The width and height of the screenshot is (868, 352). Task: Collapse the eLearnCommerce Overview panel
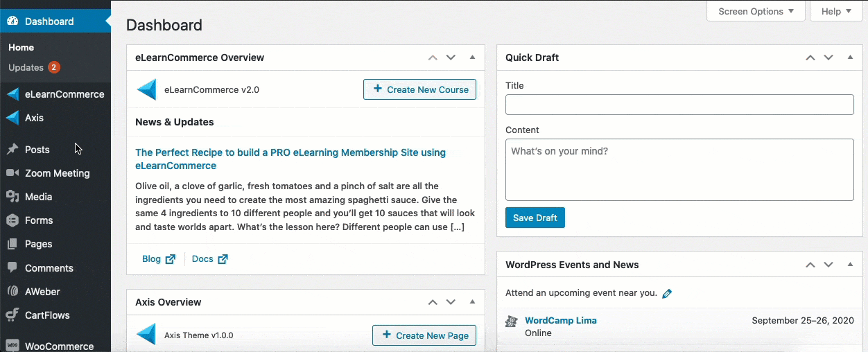pyautogui.click(x=472, y=58)
